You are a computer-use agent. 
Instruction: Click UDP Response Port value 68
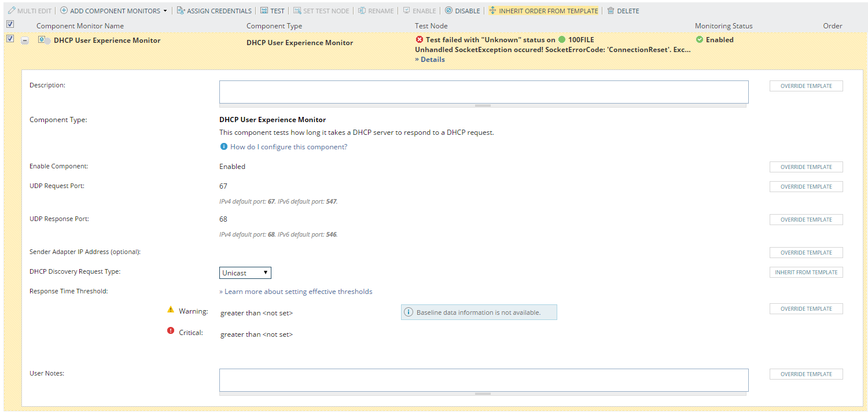point(223,219)
